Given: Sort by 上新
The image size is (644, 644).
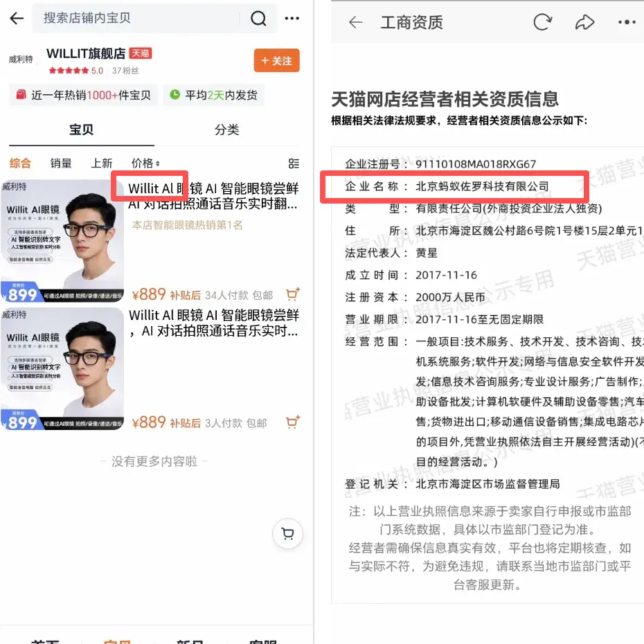Looking at the screenshot, I should pyautogui.click(x=101, y=163).
